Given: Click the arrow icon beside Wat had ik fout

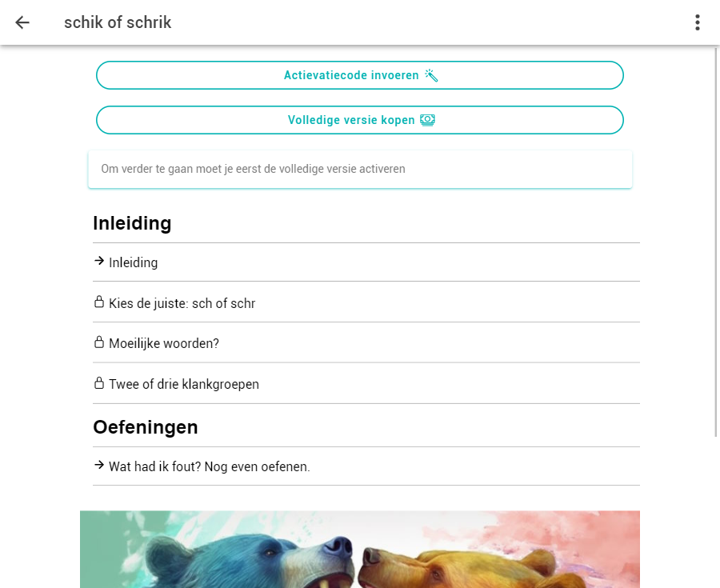Looking at the screenshot, I should pos(99,465).
